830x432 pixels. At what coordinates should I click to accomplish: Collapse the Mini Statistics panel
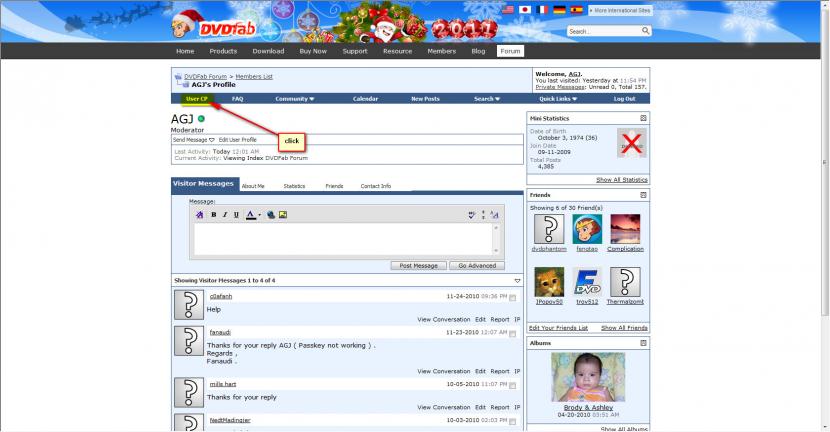click(643, 118)
